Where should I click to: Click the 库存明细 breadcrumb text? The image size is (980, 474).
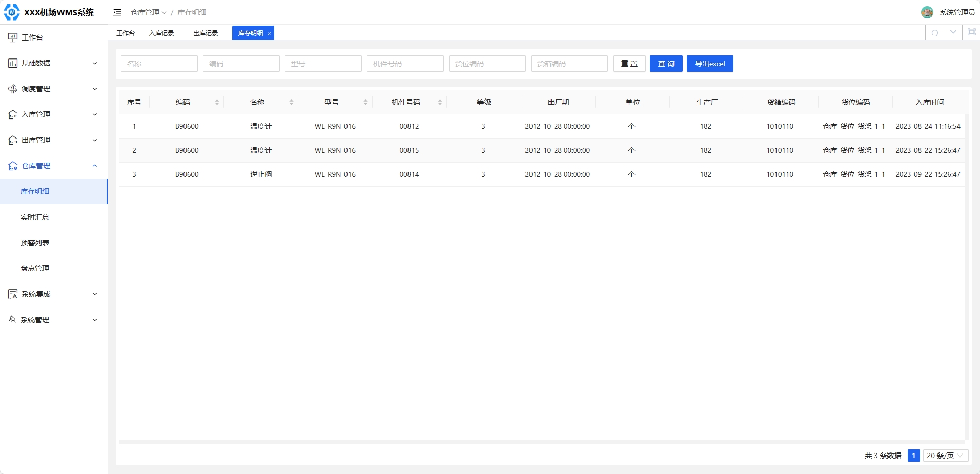tap(192, 12)
